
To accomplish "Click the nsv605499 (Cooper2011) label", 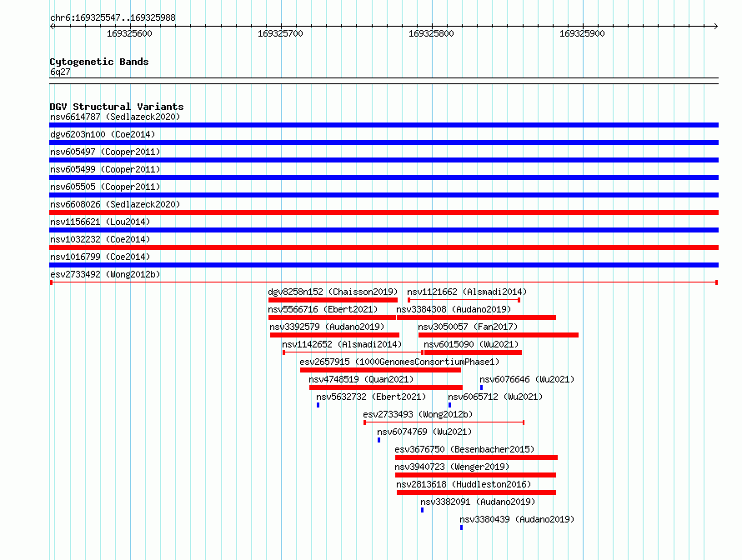I will (105, 169).
